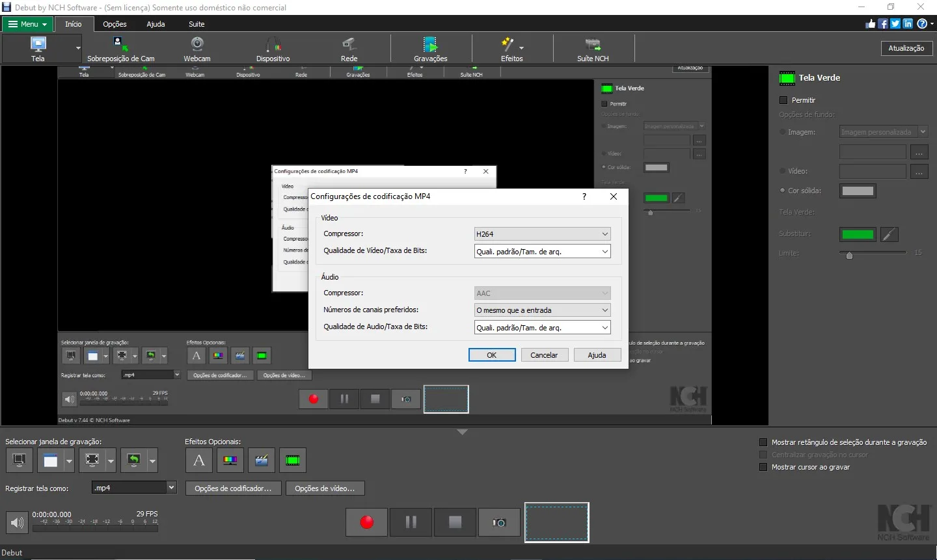Click the Vídeo browse (...) button
Screen dimensions: 937x560
[919, 171]
